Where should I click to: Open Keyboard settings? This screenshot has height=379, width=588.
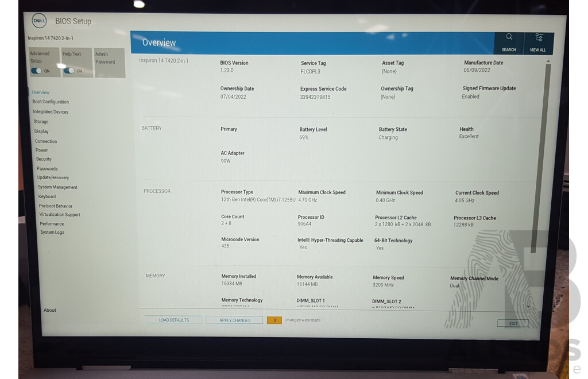47,196
